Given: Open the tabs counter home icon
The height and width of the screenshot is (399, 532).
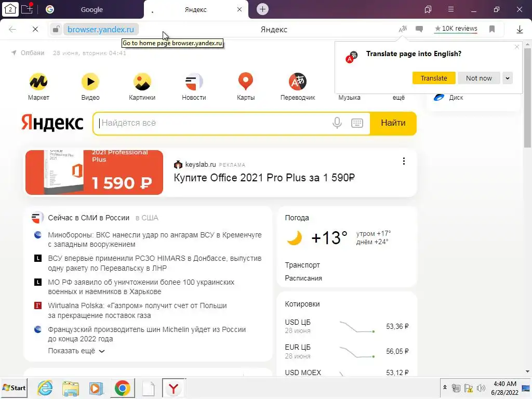Looking at the screenshot, I should (10, 9).
